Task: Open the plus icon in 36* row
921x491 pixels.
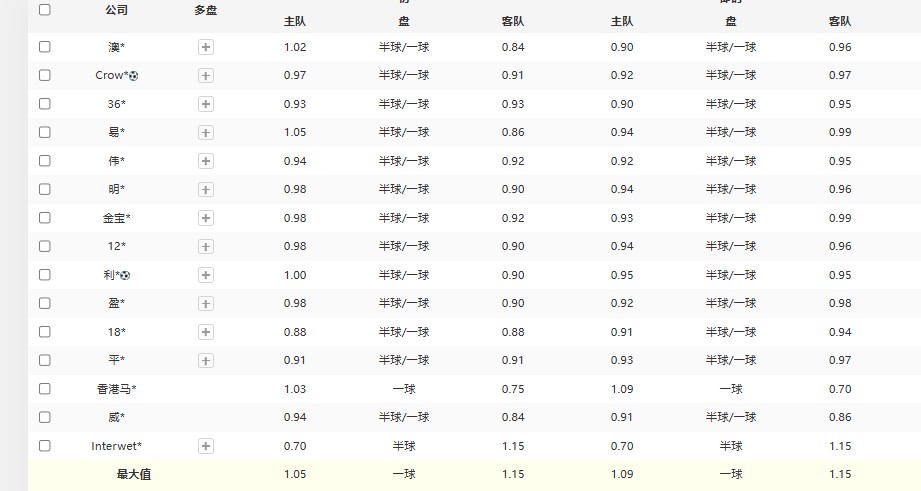Action: 205,104
